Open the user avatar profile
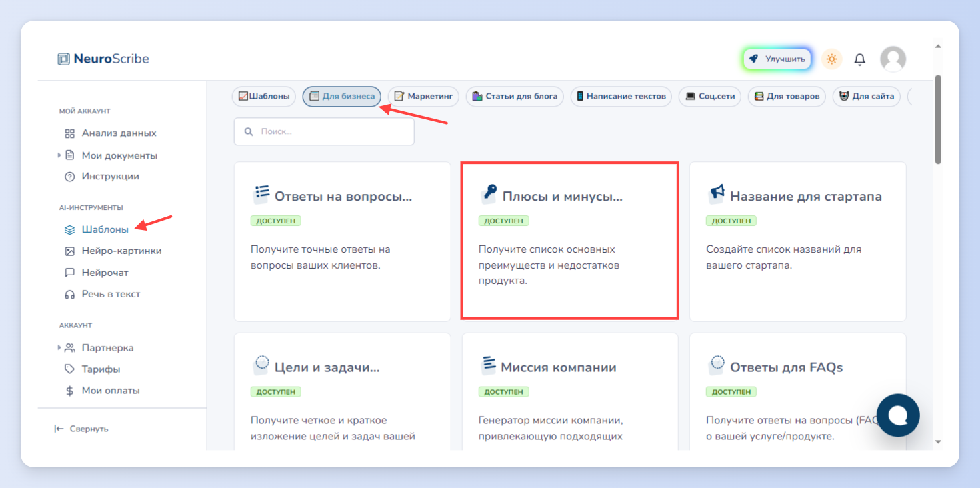 (x=893, y=59)
